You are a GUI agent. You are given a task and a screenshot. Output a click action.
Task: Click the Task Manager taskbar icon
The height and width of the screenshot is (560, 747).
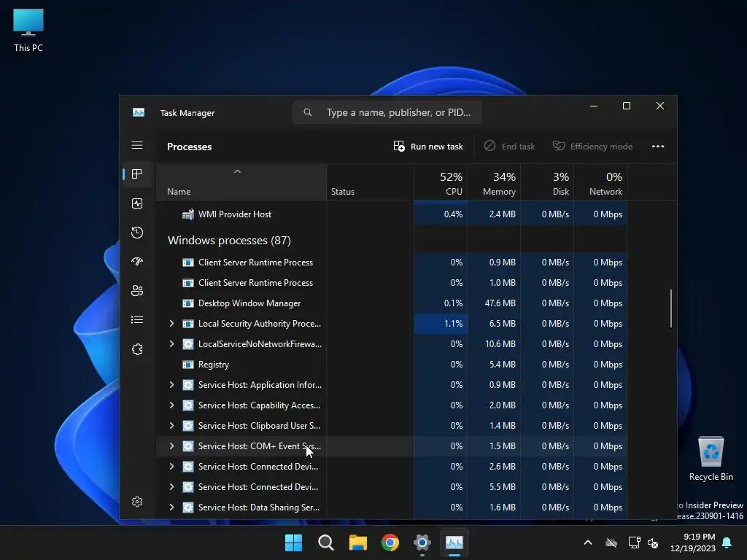point(454,542)
